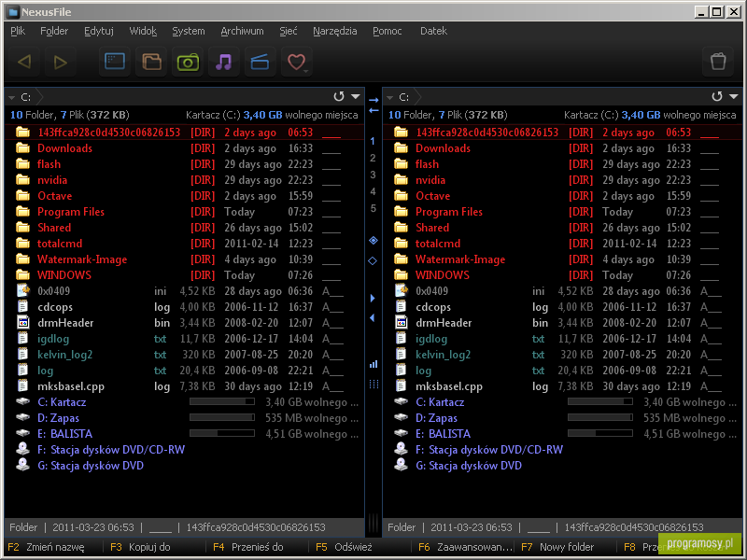Open the pictures camera toolbar shortcut
This screenshot has height=560, width=747.
pos(188,62)
